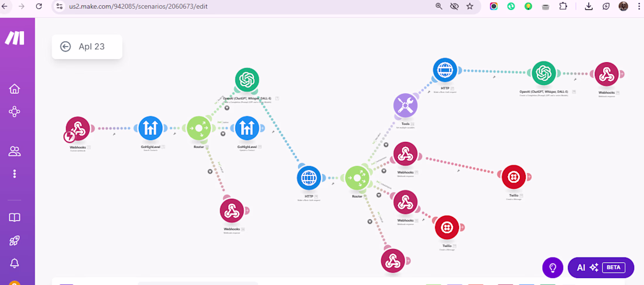The width and height of the screenshot is (644, 285).
Task: Select the first Router after GoHighLevel Search
Action: pos(199,128)
